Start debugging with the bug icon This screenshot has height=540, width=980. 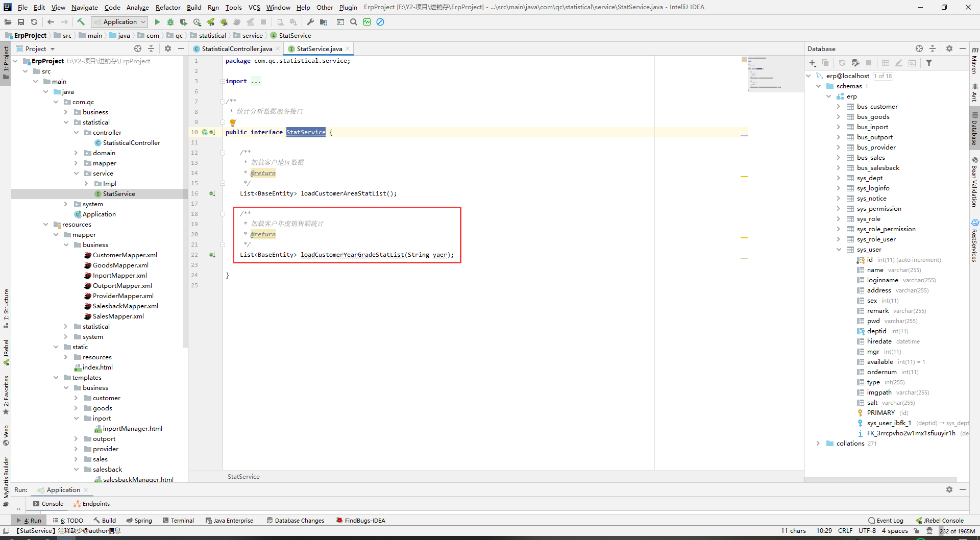point(170,22)
